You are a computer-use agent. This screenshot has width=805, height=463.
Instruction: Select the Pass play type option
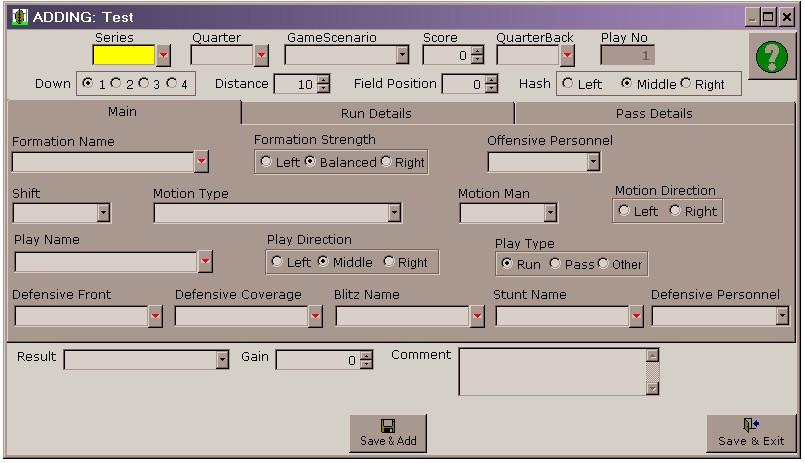tap(556, 264)
